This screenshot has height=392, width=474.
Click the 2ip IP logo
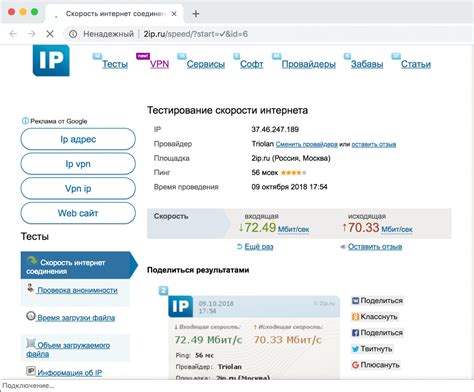pos(51,61)
